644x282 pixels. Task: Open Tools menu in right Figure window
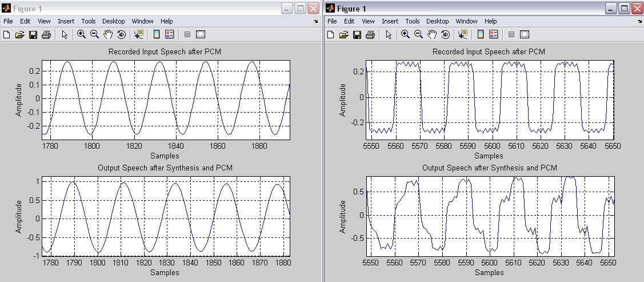point(413,21)
